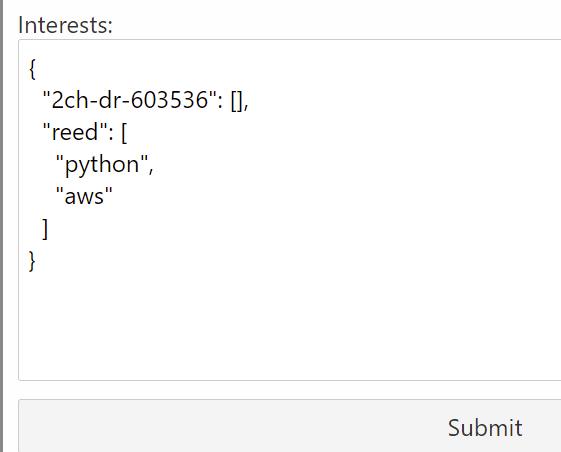The width and height of the screenshot is (561, 452).
Task: Place cursor in the "aws" value
Action: point(84,196)
